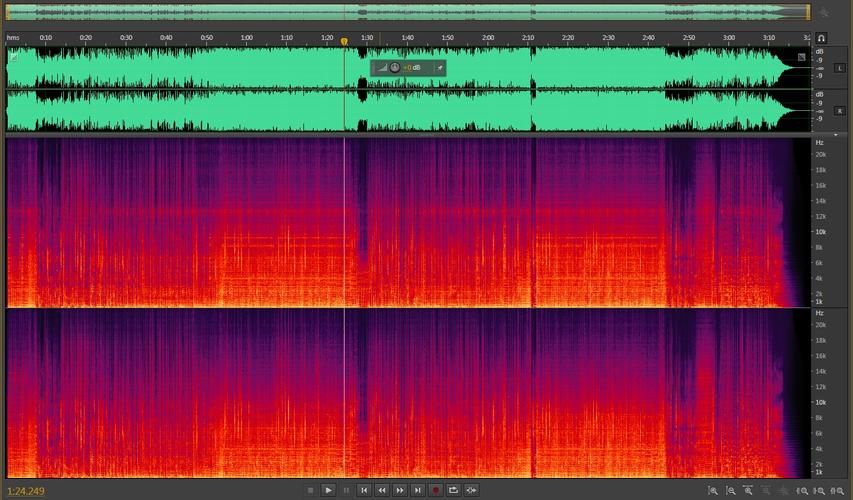Toggle the left channel L button

click(840, 68)
